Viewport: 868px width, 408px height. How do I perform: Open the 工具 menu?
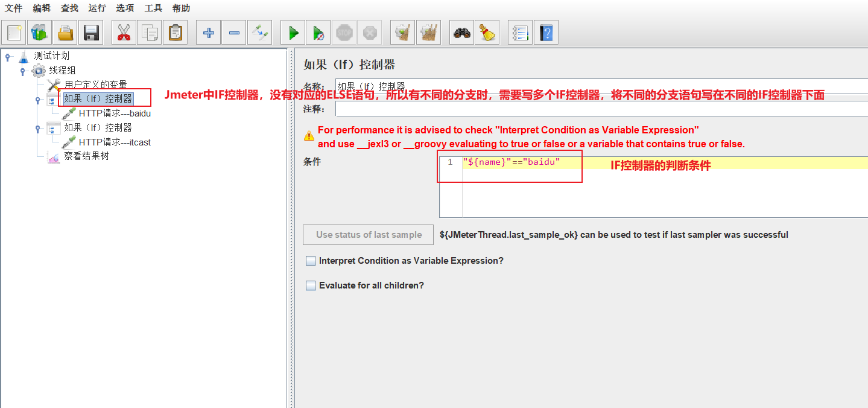[153, 8]
